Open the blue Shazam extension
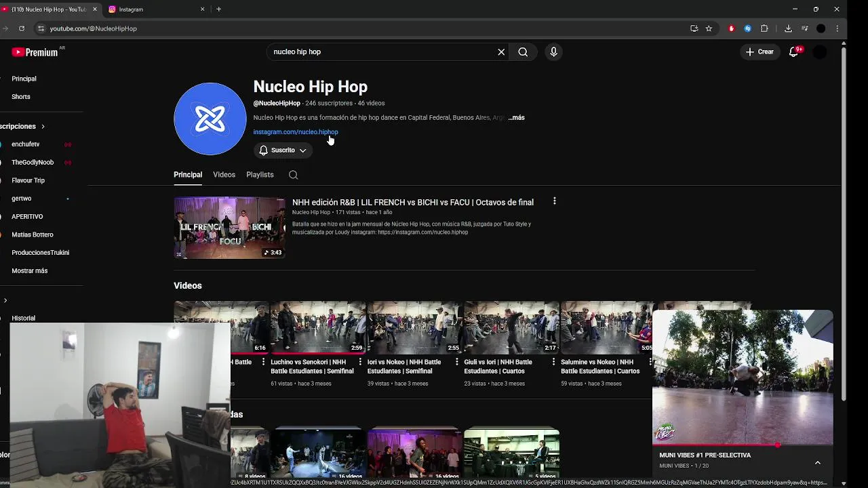 tap(747, 28)
